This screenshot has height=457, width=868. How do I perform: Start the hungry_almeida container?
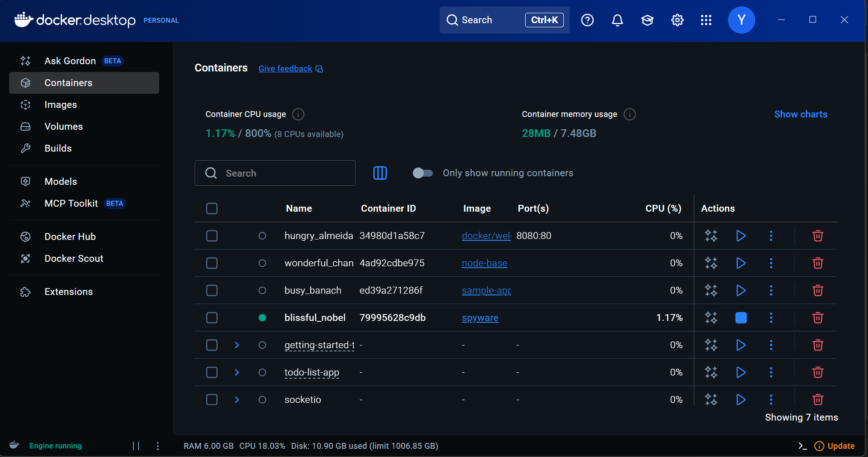point(741,236)
